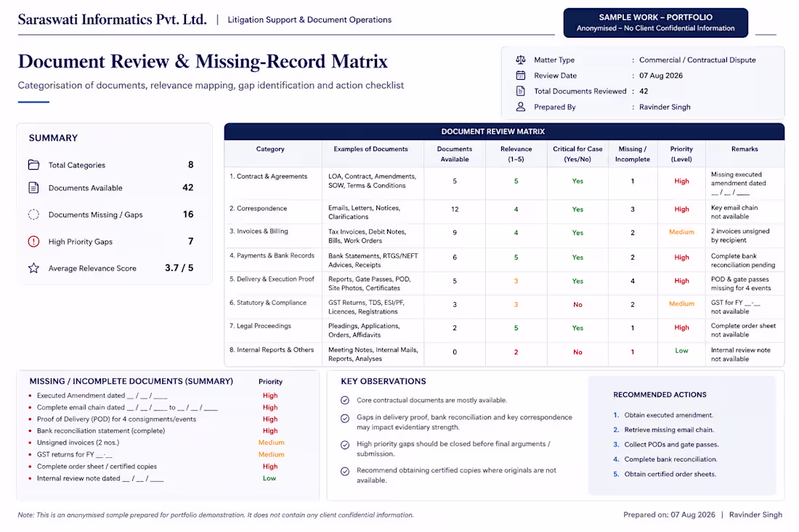Image resolution: width=799 pixels, height=532 pixels.
Task: Click check icon beside 'Gaps in delivery proof' observation
Action: [x=345, y=419]
